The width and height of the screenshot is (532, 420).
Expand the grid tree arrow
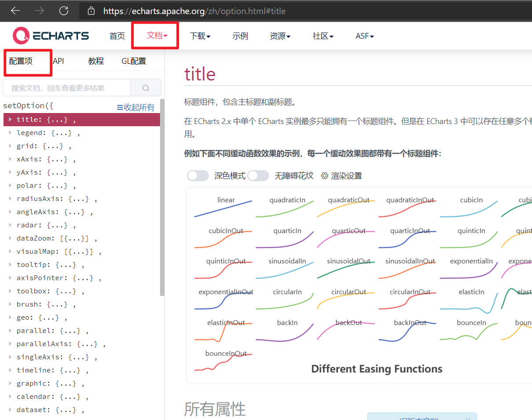tap(10, 146)
